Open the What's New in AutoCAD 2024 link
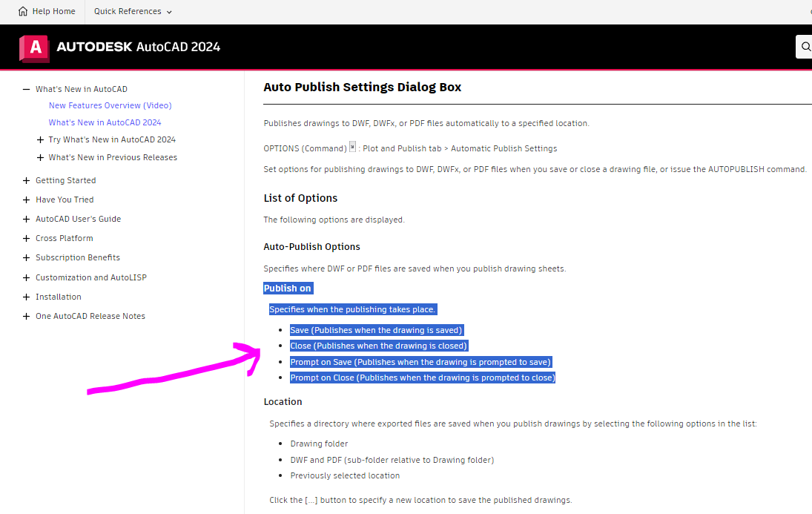This screenshot has height=514, width=812. (x=105, y=122)
